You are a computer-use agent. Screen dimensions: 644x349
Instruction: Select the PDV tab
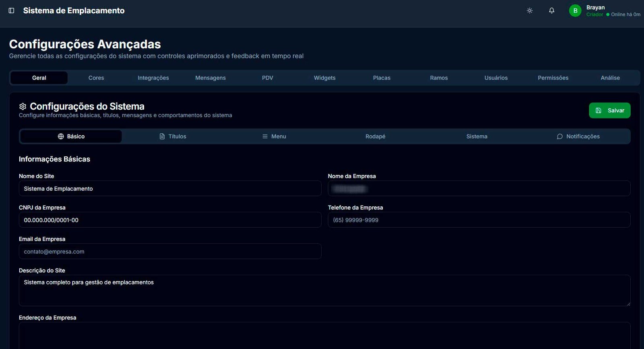(x=268, y=78)
